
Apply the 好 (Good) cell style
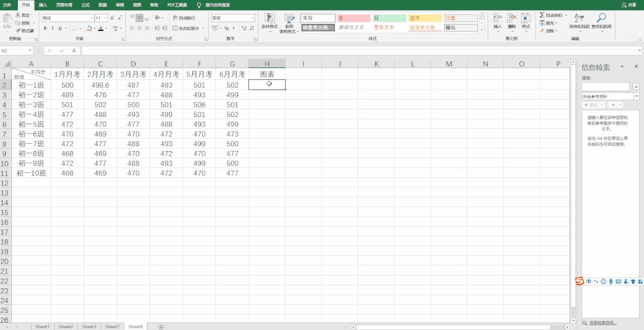tap(389, 18)
